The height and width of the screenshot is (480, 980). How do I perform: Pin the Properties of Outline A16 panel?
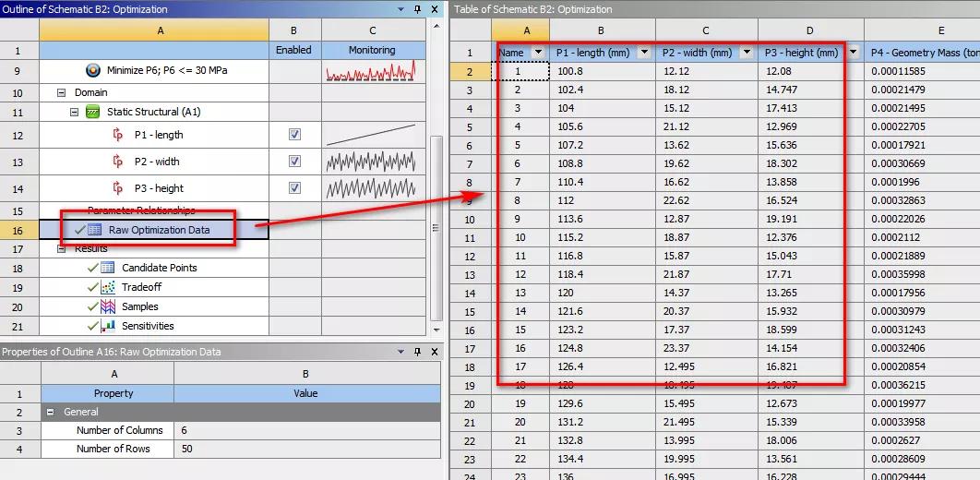click(418, 352)
